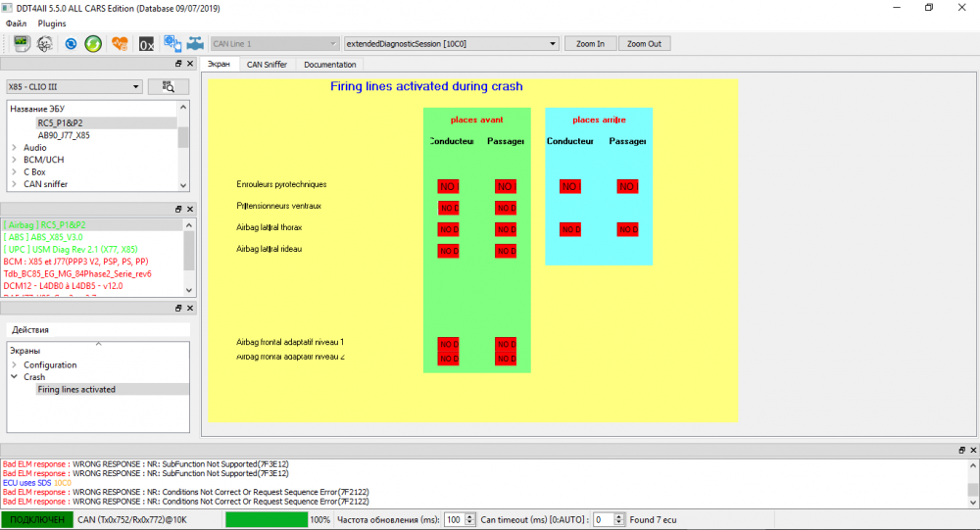
Task: Open the extendedDiagnosticSession [10C0] dropdown
Action: [451, 44]
